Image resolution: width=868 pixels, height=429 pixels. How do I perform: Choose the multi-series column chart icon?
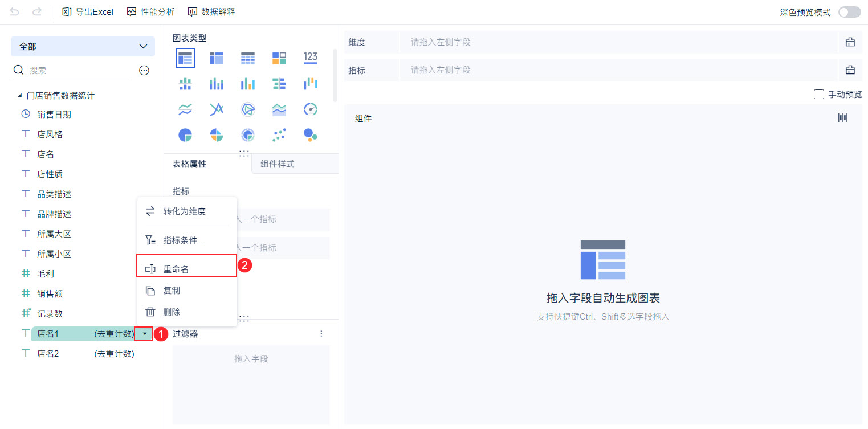tap(248, 84)
